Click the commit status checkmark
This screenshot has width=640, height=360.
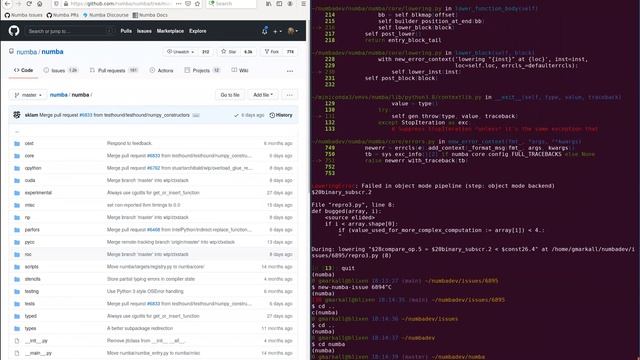tap(236, 116)
